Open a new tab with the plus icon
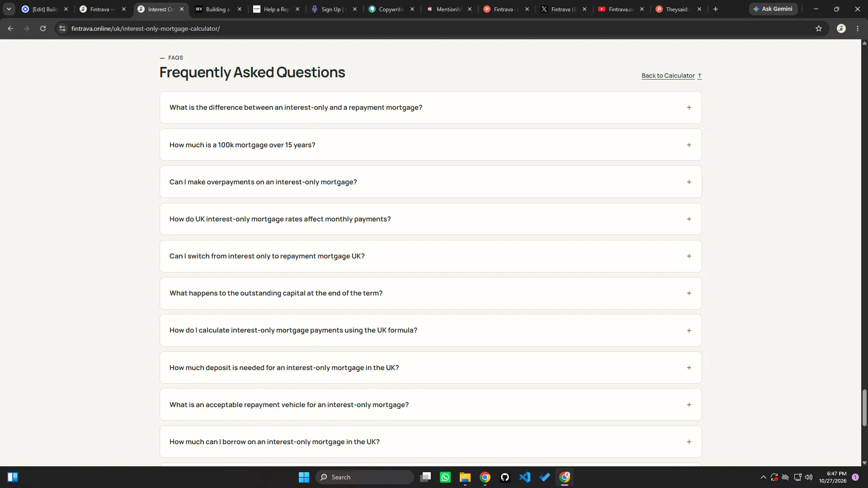 716,9
